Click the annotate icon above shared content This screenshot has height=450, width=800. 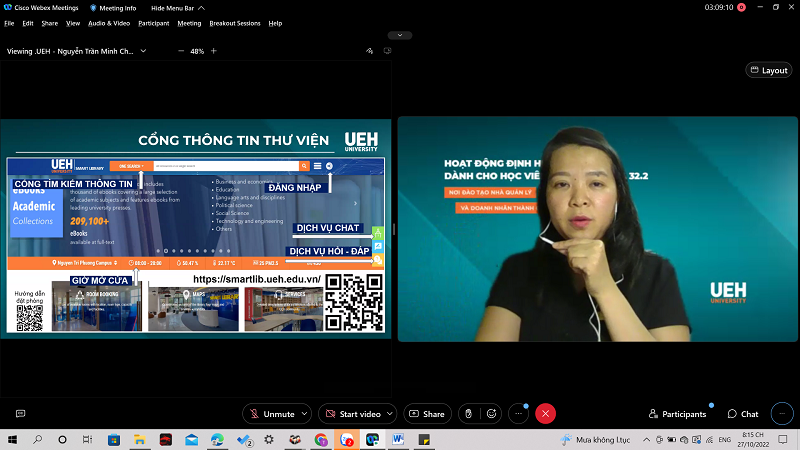(x=369, y=51)
